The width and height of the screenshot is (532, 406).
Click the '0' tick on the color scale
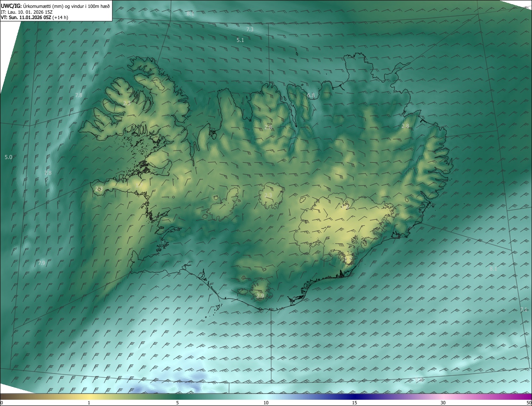[2, 403]
